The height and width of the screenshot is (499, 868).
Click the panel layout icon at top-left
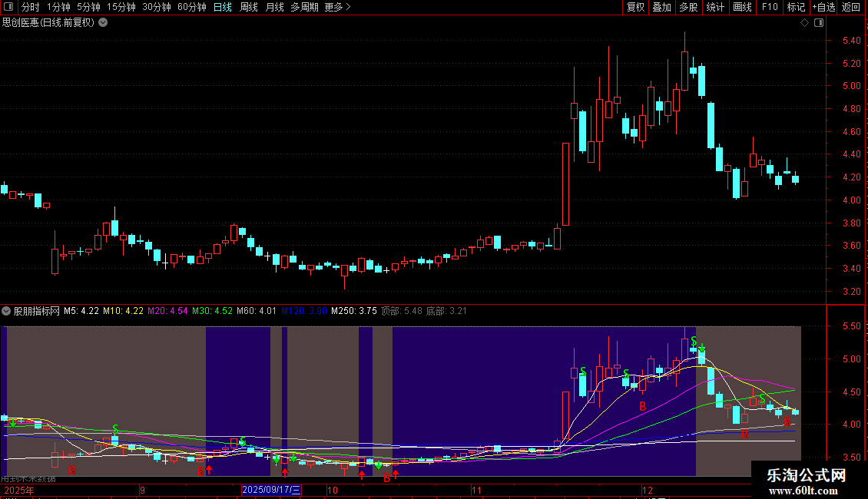click(8, 7)
